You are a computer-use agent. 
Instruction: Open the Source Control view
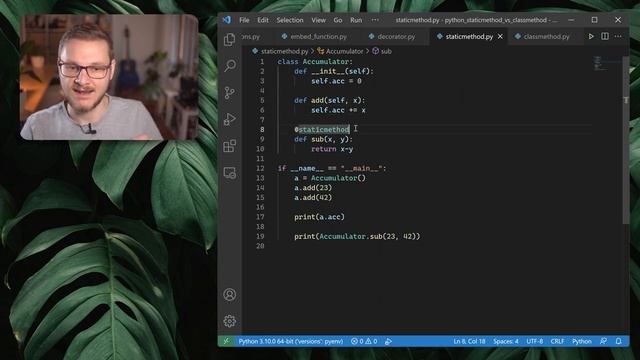pos(230,93)
